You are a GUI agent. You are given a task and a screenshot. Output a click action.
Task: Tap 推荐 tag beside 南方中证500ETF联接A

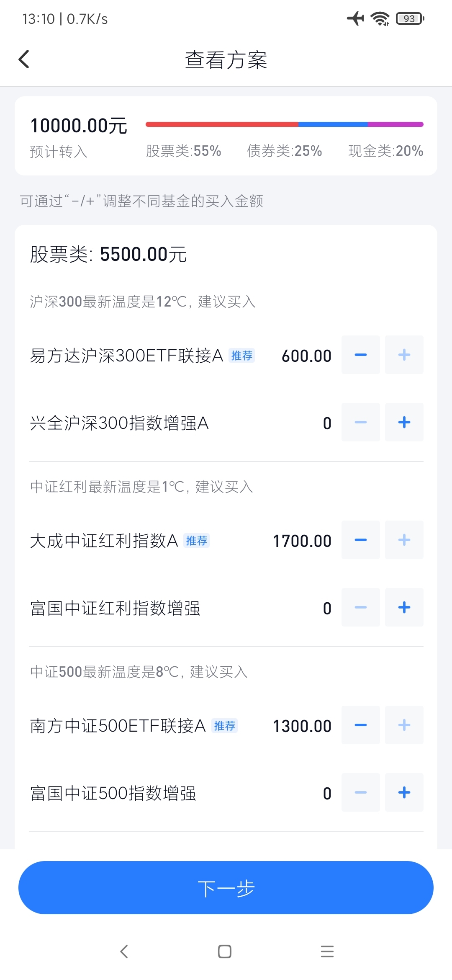225,726
